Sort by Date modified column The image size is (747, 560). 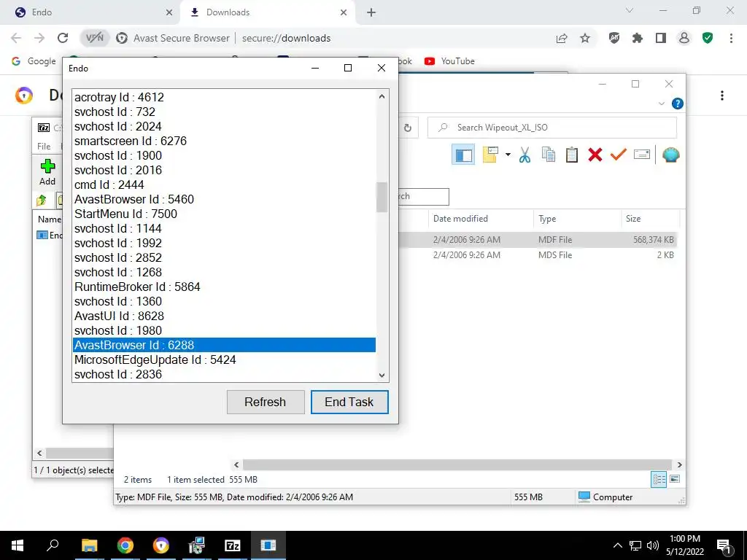coord(481,219)
